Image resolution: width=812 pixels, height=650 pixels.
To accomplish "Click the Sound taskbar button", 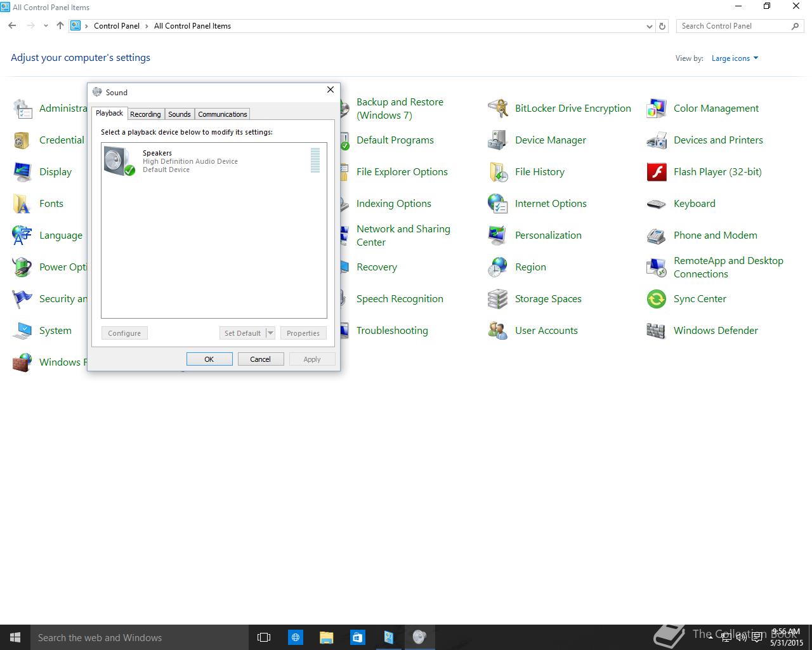I will (x=419, y=637).
